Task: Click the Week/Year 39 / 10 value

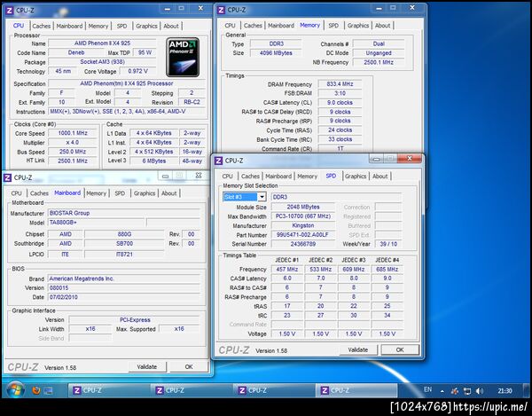Action: (x=388, y=244)
